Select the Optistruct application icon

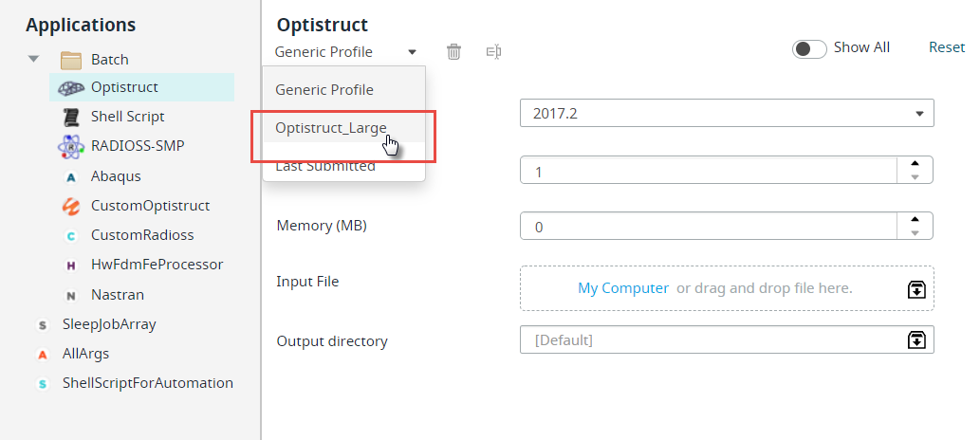[x=71, y=87]
